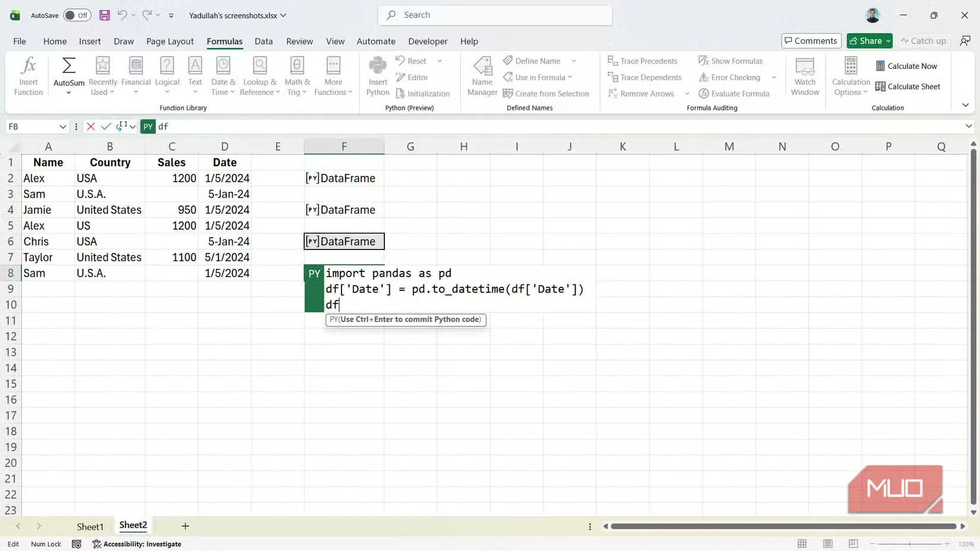Open the Reset dropdown arrow
980x551 pixels.
[x=440, y=61]
